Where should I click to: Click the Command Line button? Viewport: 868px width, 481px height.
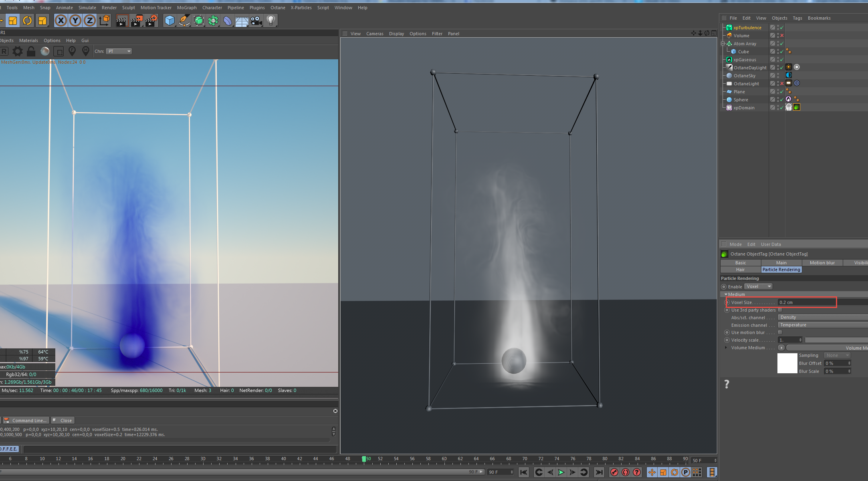coord(26,421)
